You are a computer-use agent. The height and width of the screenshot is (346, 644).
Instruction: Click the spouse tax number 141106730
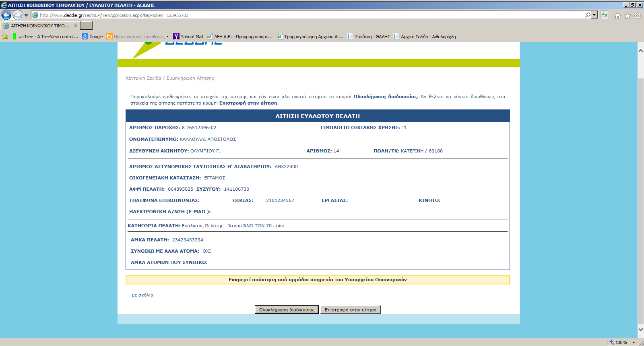[237, 189]
